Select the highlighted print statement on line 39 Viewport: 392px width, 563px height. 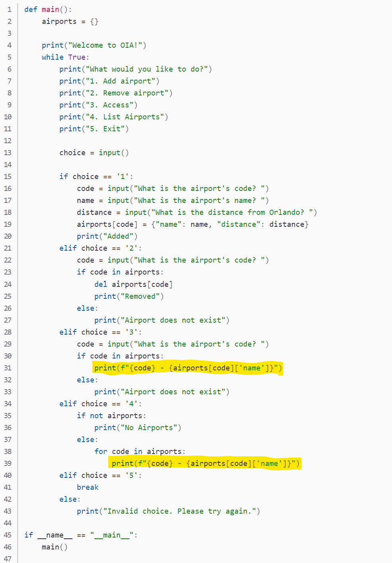(205, 463)
